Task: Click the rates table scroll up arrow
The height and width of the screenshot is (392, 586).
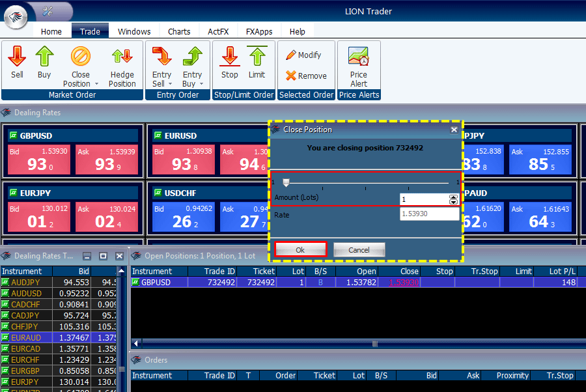Action: point(121,271)
